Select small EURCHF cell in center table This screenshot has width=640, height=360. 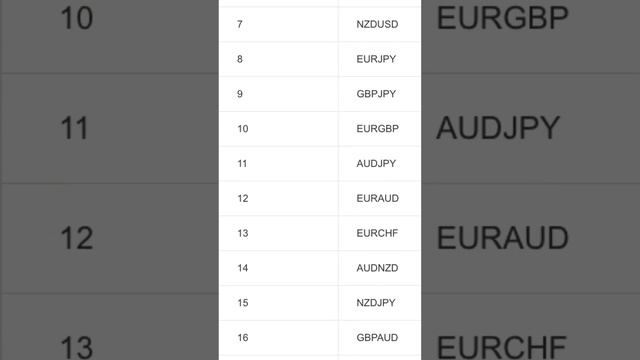[377, 233]
